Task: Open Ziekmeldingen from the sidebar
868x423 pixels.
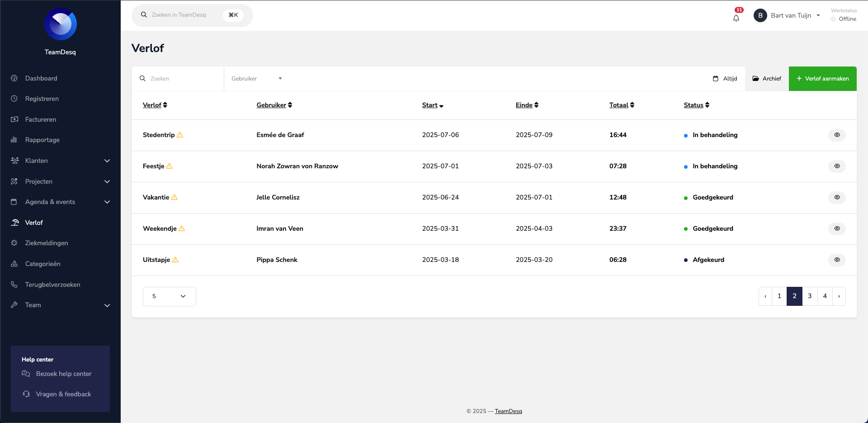Action: click(x=46, y=243)
